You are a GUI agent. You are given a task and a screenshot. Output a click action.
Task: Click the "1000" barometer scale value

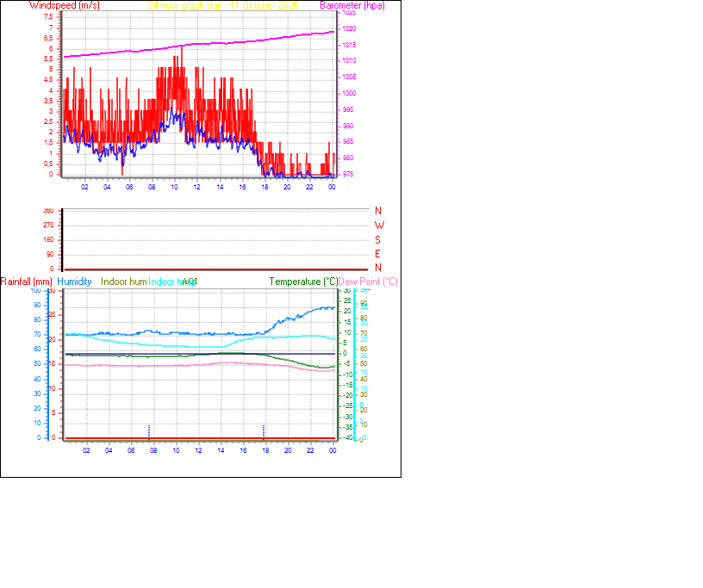pos(349,93)
